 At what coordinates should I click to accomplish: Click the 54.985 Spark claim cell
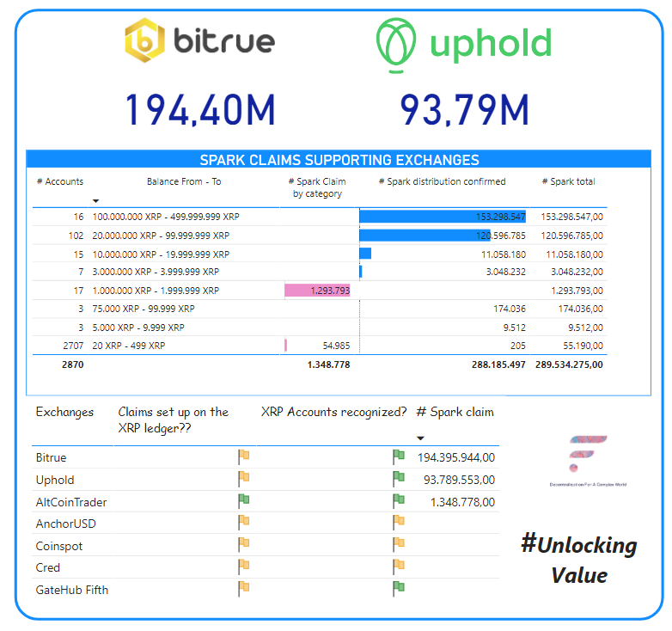pos(336,346)
